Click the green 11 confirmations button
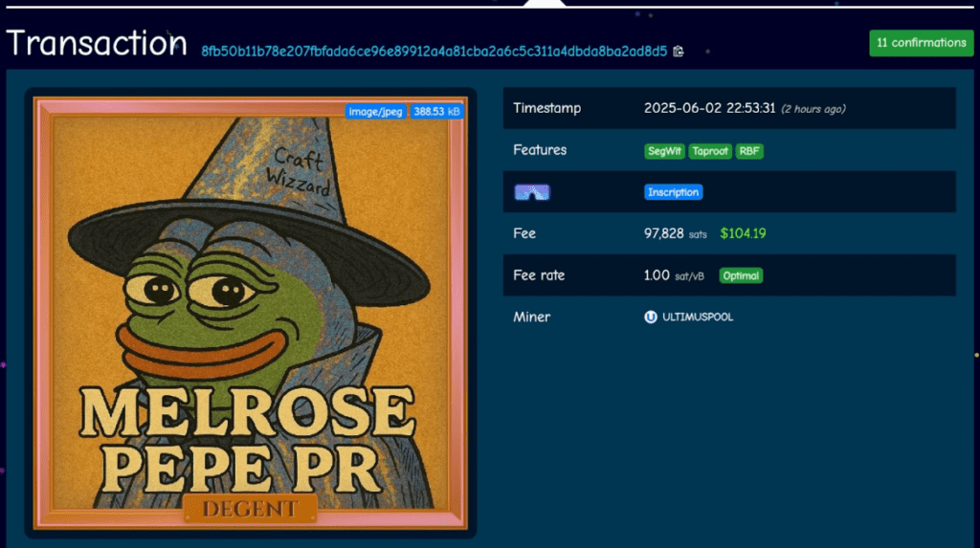The image size is (980, 548). (921, 43)
